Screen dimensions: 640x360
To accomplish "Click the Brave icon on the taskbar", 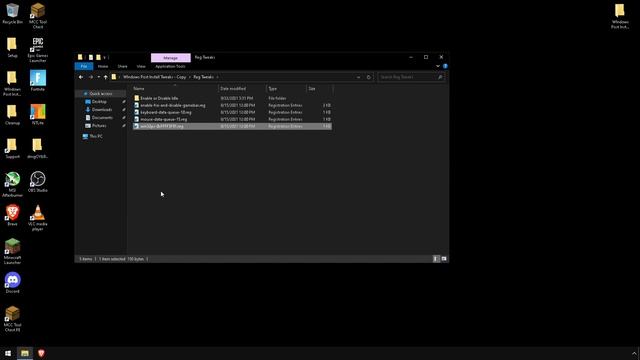I will coord(41,353).
